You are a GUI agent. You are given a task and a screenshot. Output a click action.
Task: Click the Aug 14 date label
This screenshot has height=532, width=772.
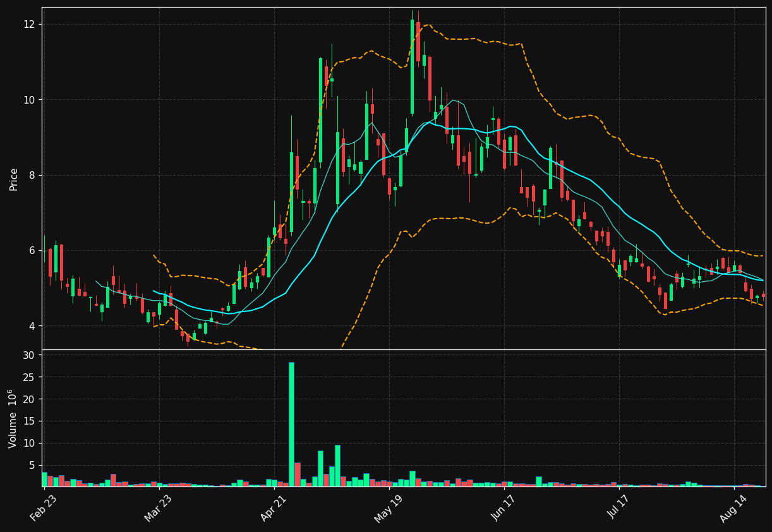click(x=733, y=509)
